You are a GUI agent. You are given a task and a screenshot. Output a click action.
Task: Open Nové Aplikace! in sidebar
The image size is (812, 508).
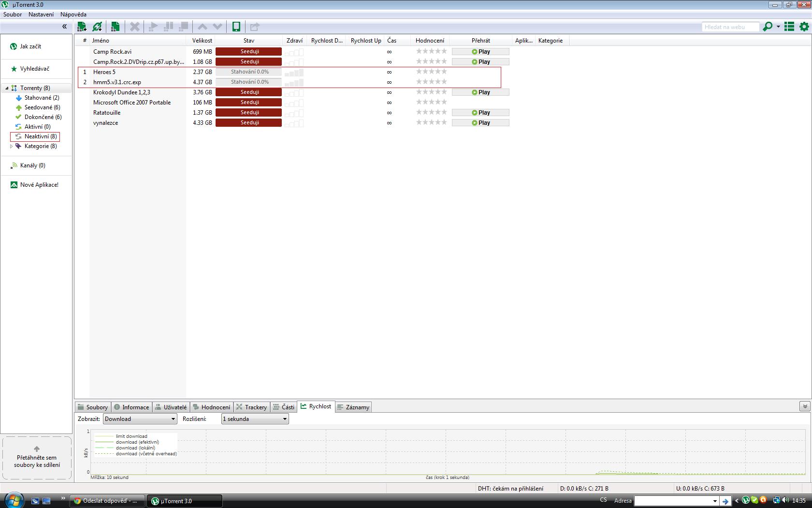coord(39,185)
